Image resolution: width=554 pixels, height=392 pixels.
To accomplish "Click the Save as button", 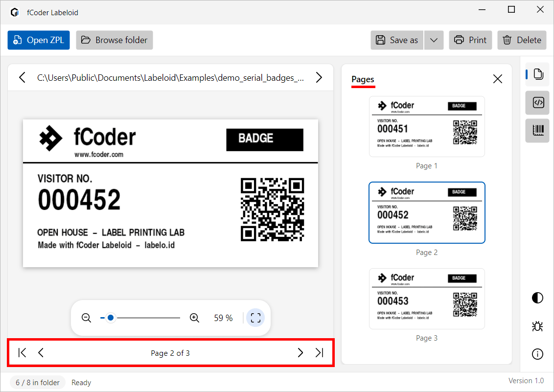I will click(397, 40).
